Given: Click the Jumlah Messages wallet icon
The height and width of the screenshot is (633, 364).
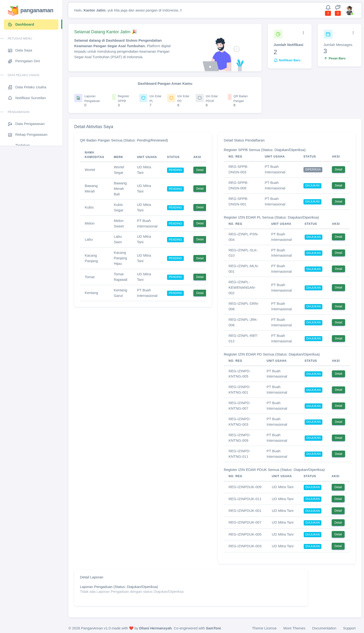Looking at the screenshot, I should tap(328, 34).
